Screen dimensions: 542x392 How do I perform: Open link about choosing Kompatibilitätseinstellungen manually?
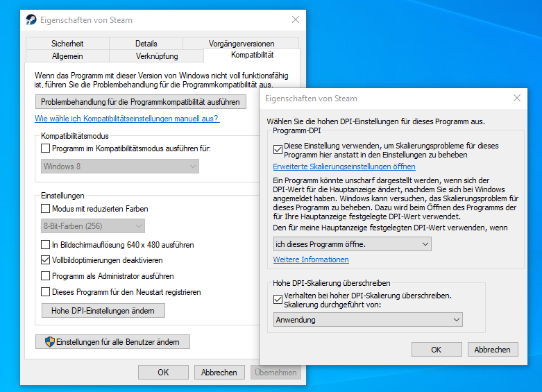coord(127,119)
